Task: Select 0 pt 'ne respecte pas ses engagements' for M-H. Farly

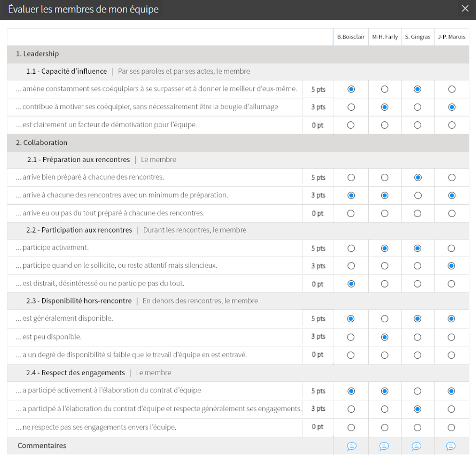Action: (x=385, y=427)
